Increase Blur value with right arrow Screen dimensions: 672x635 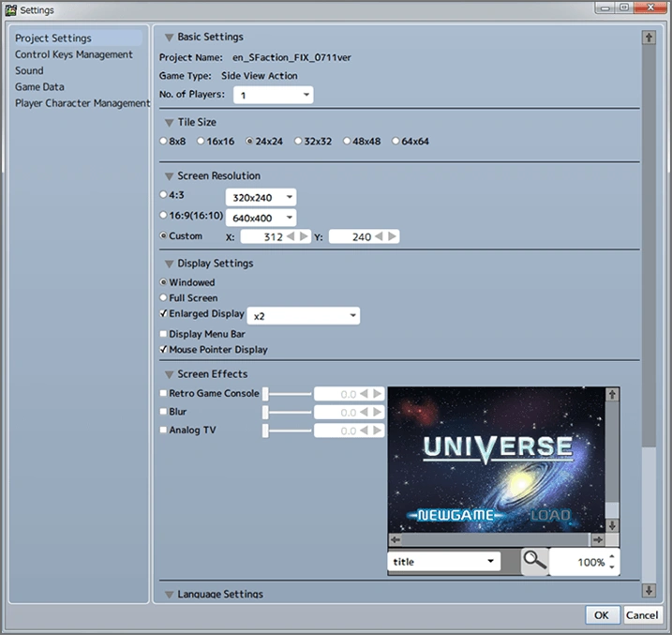[377, 412]
